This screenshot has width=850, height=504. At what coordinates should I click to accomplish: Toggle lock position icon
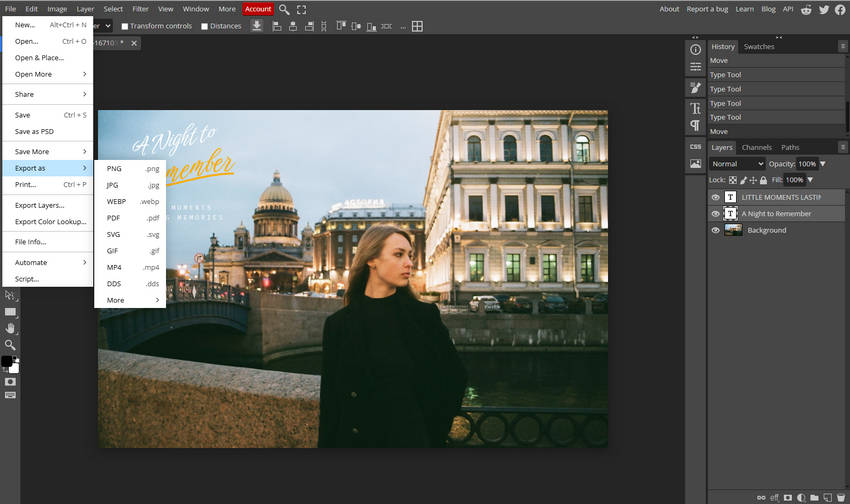[753, 180]
